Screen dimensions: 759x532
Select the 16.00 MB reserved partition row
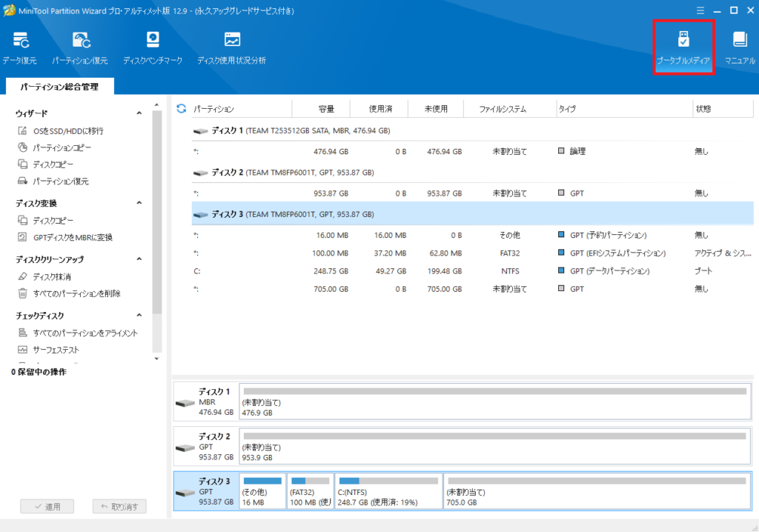[472, 236]
